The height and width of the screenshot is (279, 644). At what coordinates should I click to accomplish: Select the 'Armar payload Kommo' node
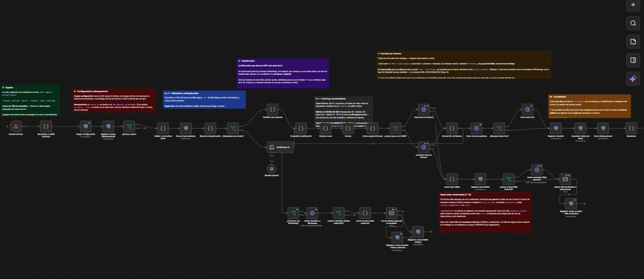click(373, 128)
